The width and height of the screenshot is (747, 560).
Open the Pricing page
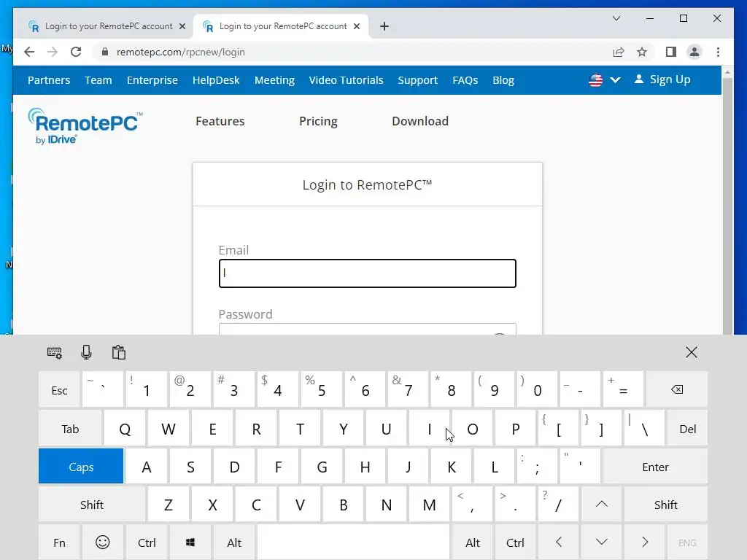(318, 121)
